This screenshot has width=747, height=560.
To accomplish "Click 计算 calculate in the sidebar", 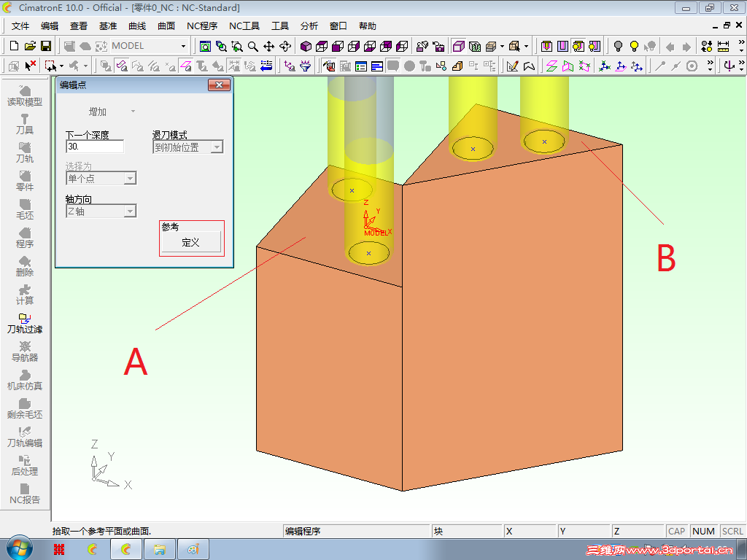I will [25, 295].
